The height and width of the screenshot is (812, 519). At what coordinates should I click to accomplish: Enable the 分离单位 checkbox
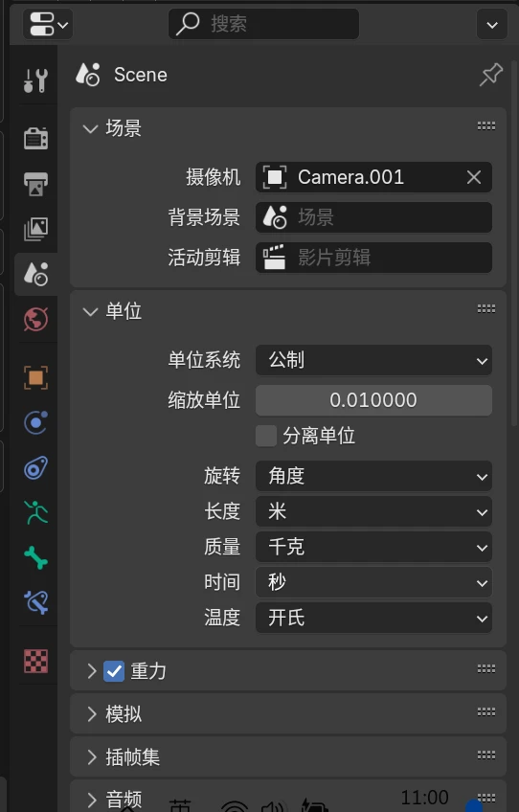click(x=266, y=436)
